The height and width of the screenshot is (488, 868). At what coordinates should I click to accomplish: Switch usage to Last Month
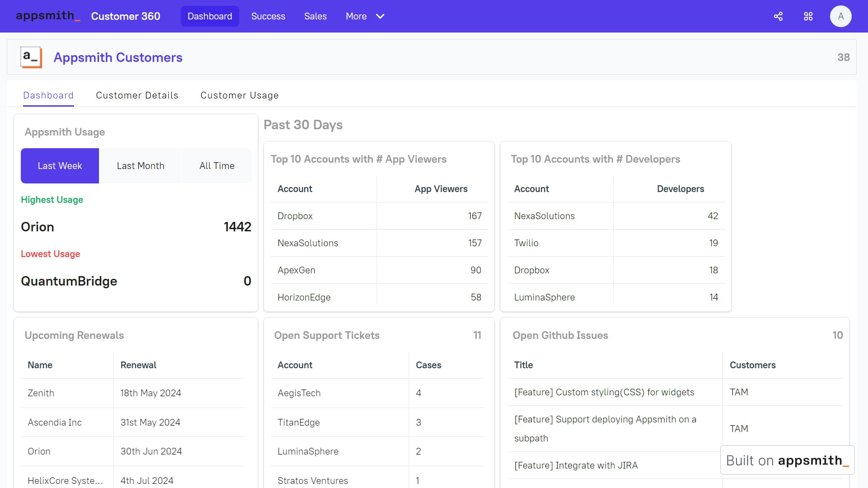pyautogui.click(x=141, y=165)
